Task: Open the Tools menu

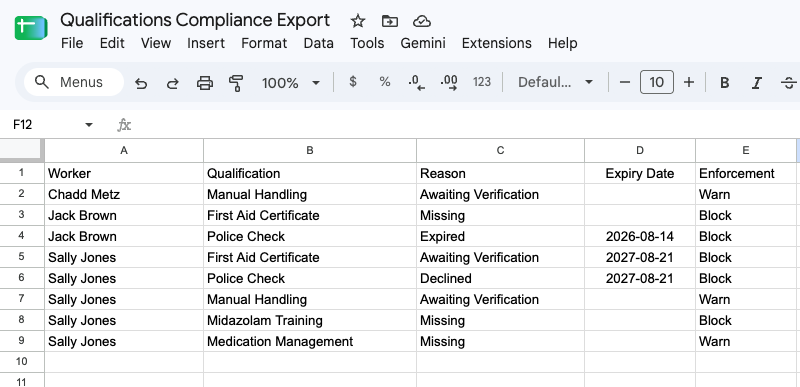Action: click(367, 43)
